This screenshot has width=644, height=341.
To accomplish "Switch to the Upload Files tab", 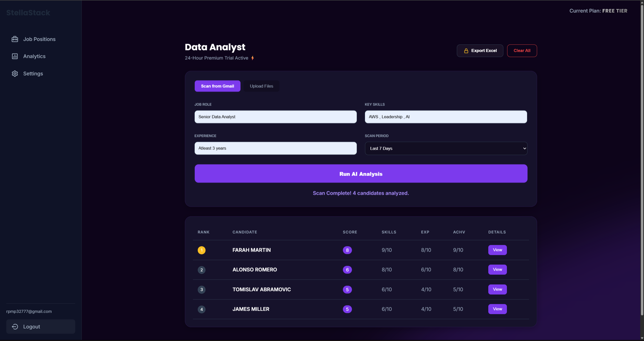I will click(261, 86).
